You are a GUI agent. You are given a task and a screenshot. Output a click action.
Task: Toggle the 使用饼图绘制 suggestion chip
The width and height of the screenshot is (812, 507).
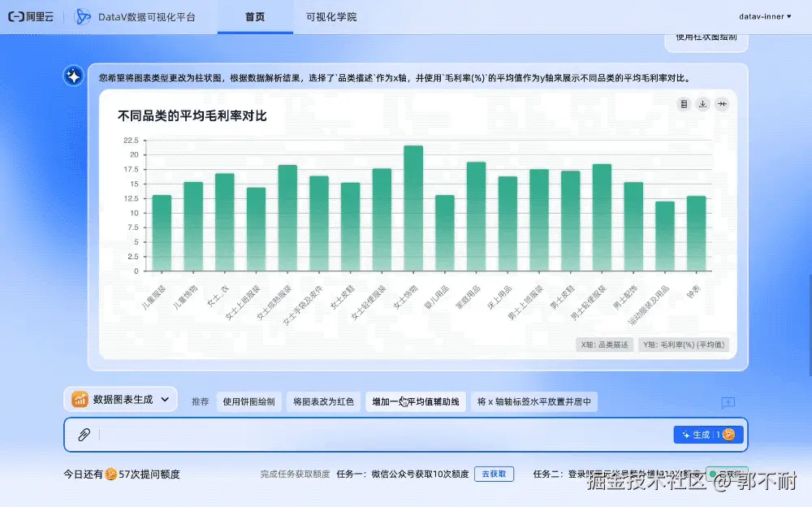pyautogui.click(x=248, y=401)
